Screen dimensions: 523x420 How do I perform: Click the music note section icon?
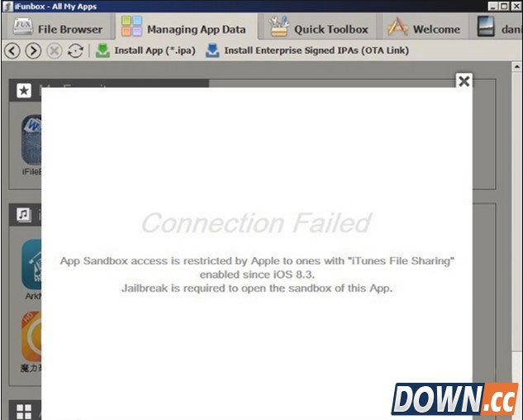click(x=24, y=215)
